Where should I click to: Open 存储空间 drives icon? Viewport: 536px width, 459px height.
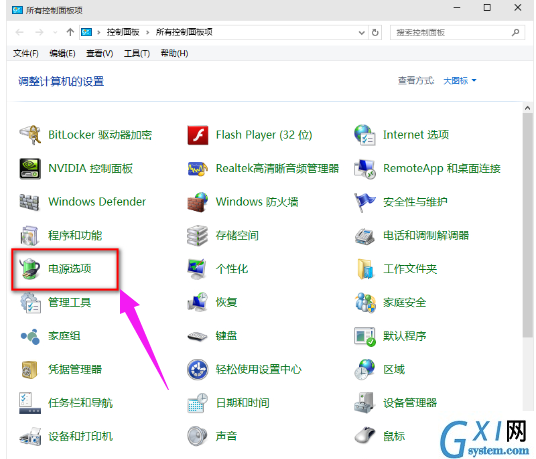point(197,235)
